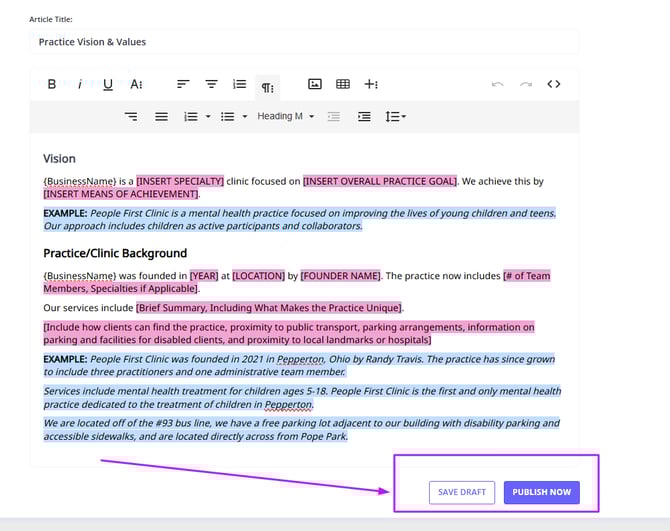This screenshot has height=531, width=670.
Task: Open the ordered list style dropdown arrow
Action: point(208,117)
